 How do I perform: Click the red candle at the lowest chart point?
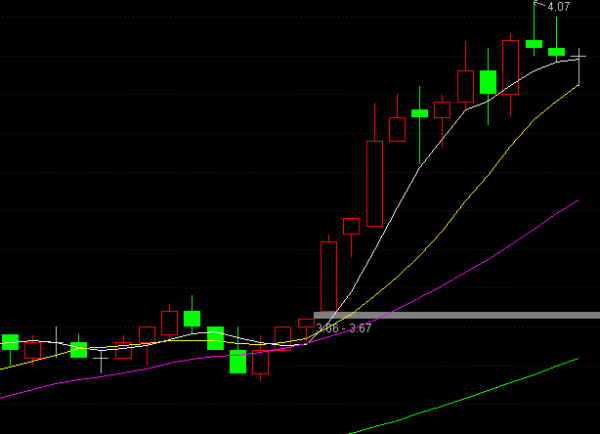pyautogui.click(x=261, y=362)
